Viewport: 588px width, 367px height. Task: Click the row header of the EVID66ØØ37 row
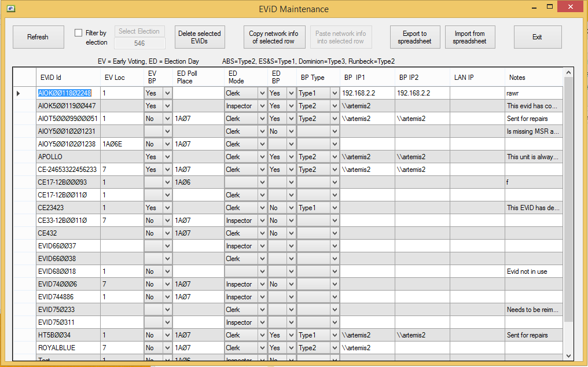(25, 246)
